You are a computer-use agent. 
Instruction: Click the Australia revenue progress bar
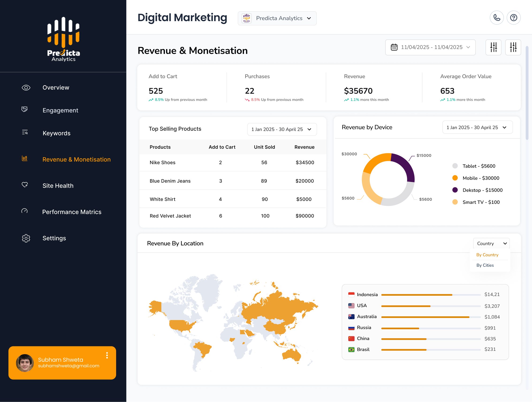(x=431, y=317)
